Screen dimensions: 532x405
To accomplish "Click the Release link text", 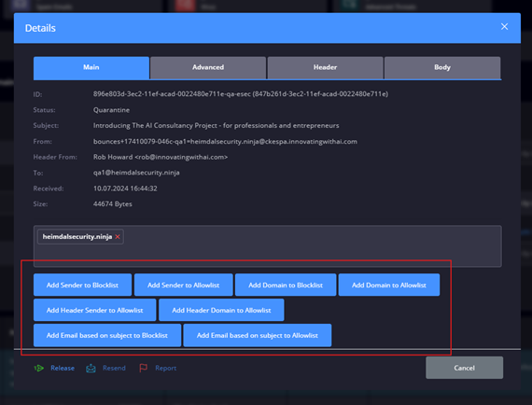I will pos(63,368).
